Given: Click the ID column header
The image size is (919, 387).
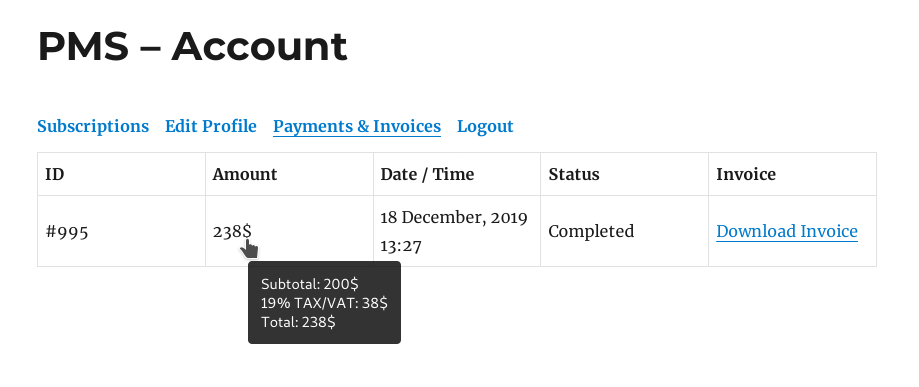Looking at the screenshot, I should [55, 175].
